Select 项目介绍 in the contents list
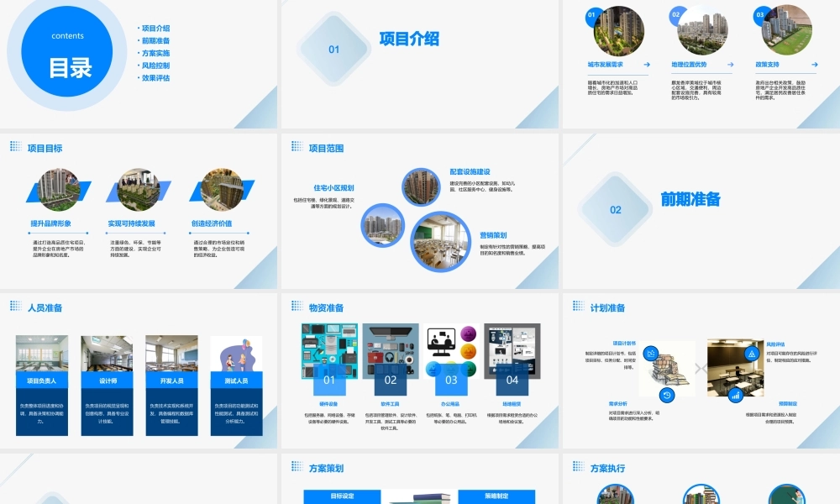This screenshot has height=504, width=840. [x=155, y=29]
